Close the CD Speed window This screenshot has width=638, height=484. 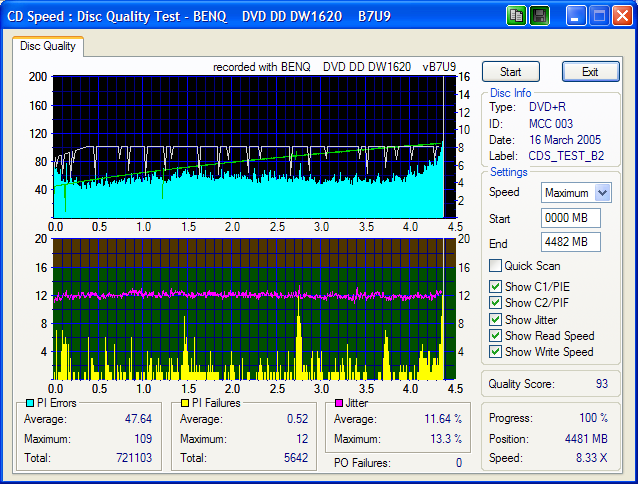[622, 15]
